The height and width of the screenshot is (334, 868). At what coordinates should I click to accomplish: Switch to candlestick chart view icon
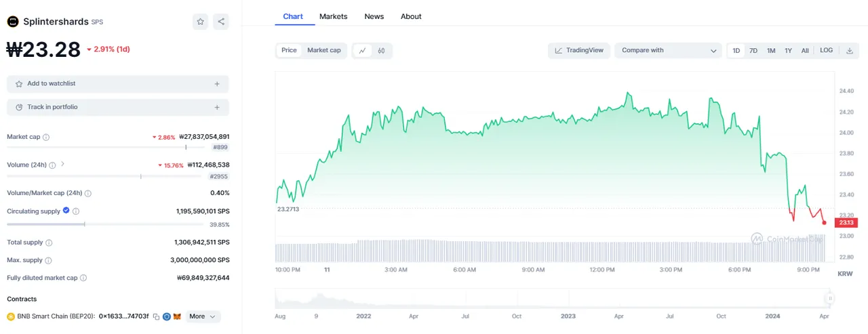[x=381, y=50]
